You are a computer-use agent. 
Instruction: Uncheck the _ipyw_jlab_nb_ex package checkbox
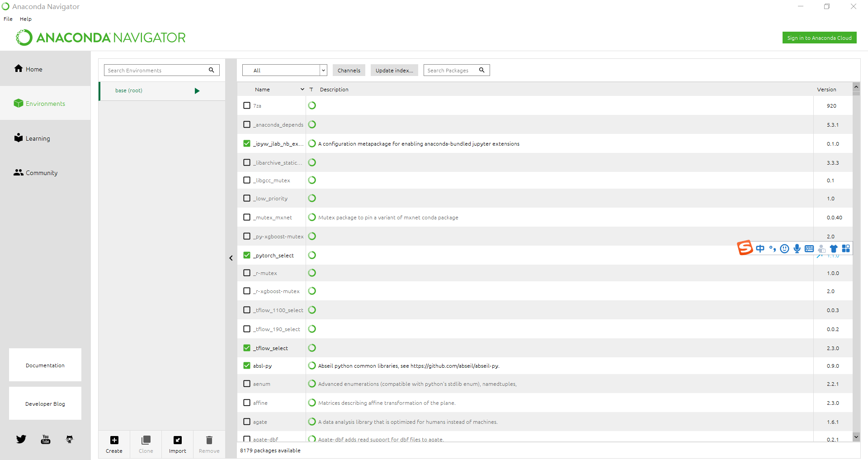pyautogui.click(x=247, y=143)
